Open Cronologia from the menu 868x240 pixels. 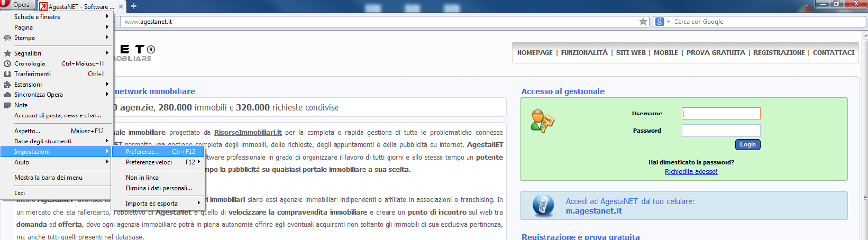56,63
